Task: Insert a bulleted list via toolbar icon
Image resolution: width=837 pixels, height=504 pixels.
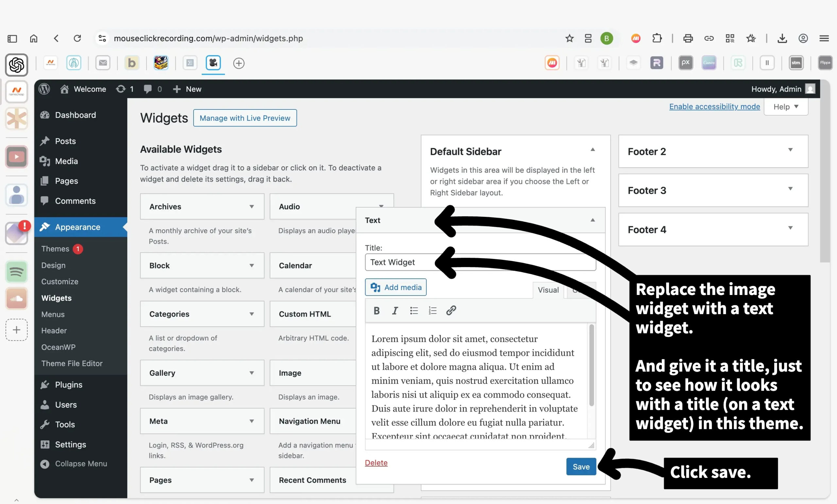Action: click(x=413, y=310)
